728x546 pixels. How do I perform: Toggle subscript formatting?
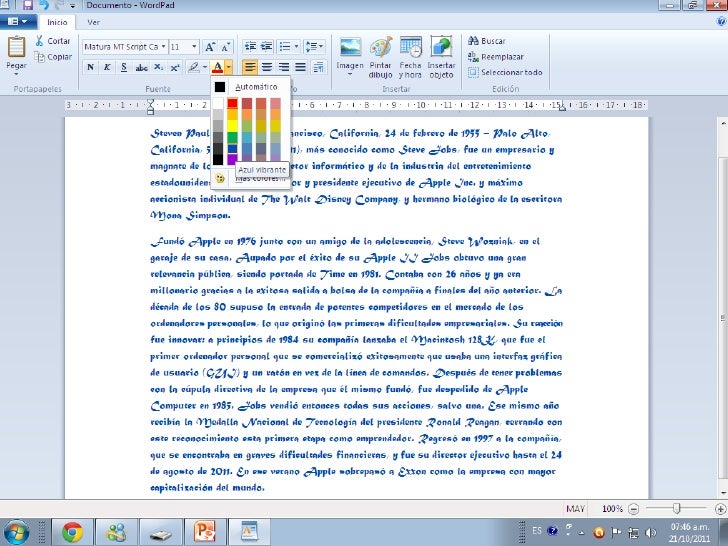click(159, 68)
